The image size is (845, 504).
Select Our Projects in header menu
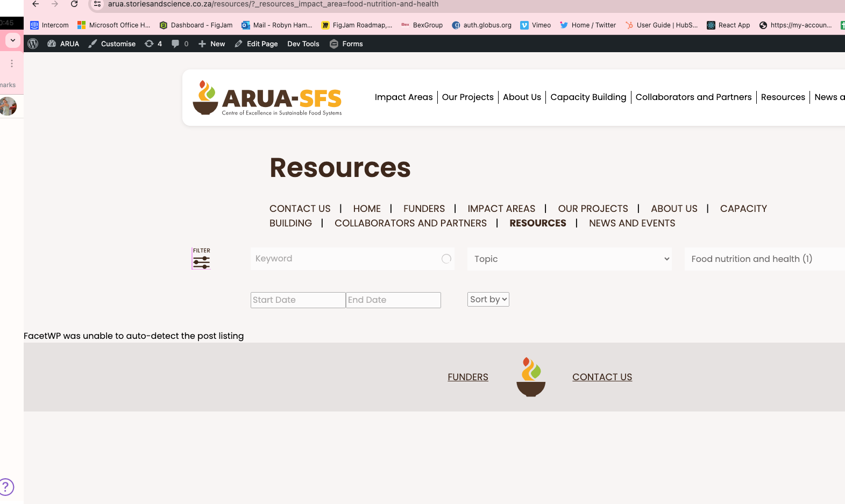coord(467,97)
